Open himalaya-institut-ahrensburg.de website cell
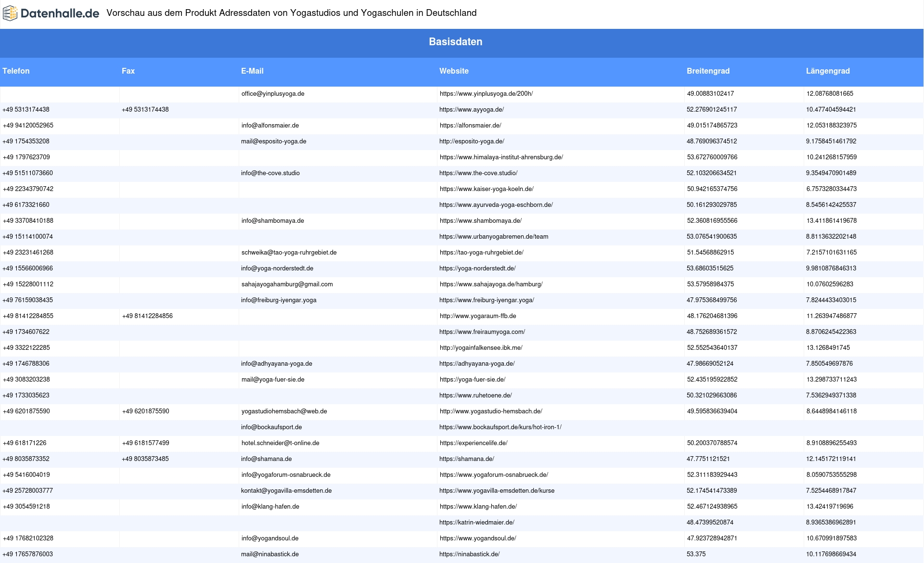 click(501, 157)
